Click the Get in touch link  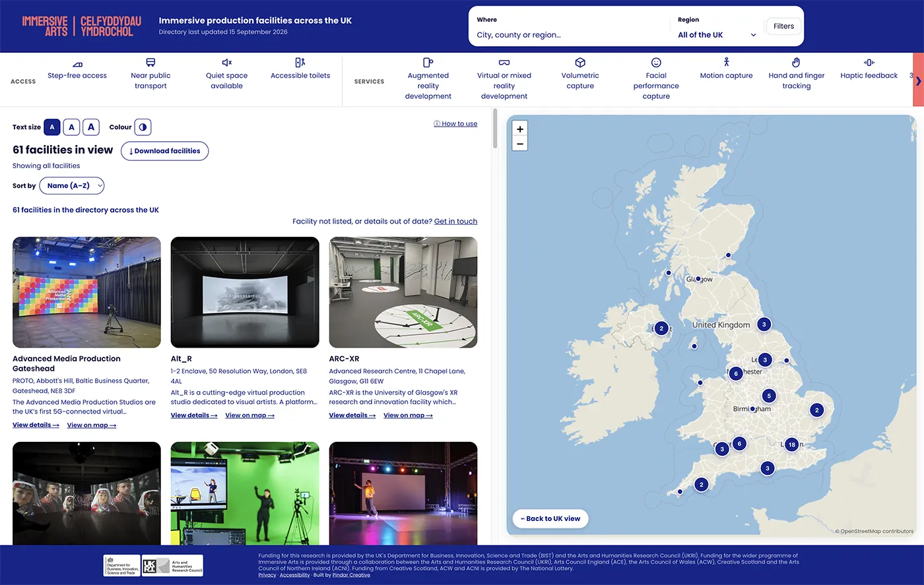(455, 222)
